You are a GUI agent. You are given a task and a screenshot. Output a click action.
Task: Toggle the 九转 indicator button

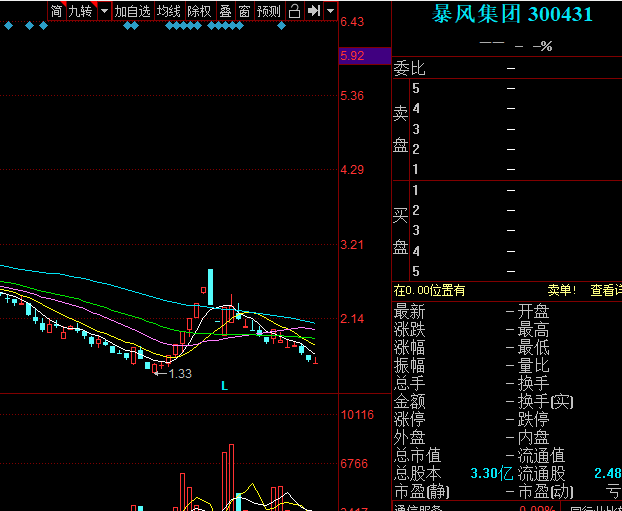pyautogui.click(x=81, y=11)
